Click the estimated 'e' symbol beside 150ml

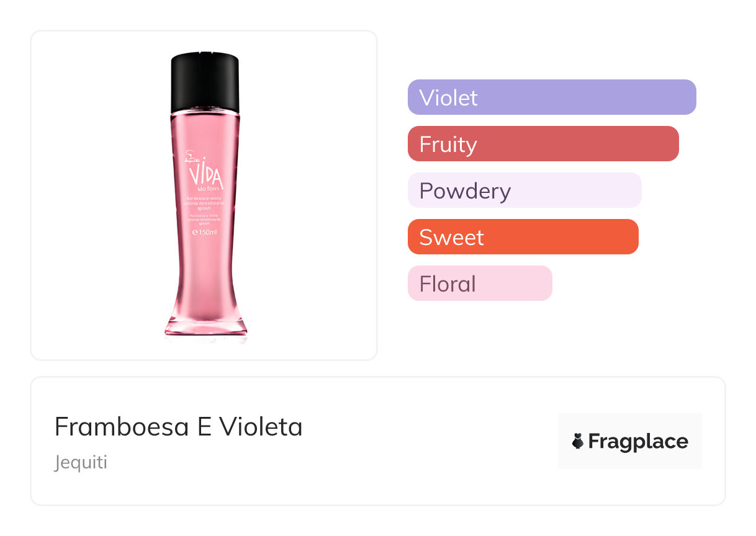194,232
